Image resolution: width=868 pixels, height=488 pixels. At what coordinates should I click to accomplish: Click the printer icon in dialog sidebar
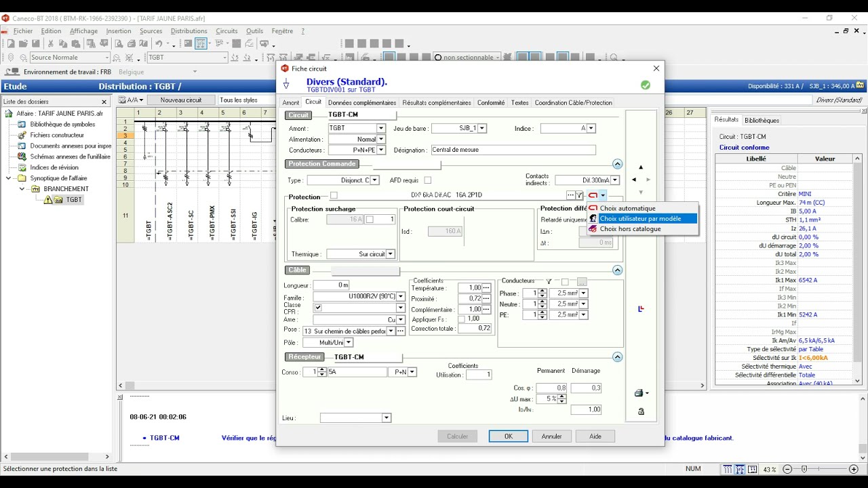point(638,393)
